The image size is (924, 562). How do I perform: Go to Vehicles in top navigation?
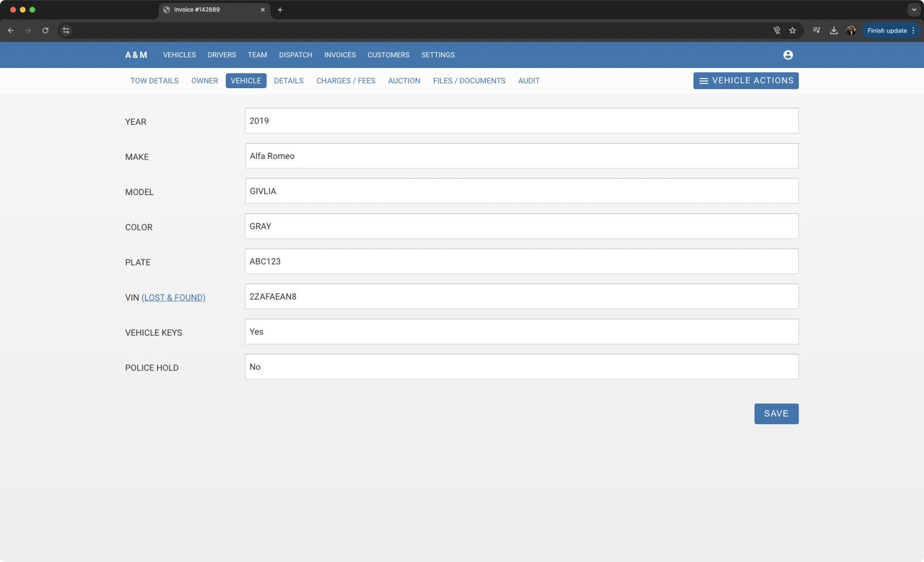(179, 55)
